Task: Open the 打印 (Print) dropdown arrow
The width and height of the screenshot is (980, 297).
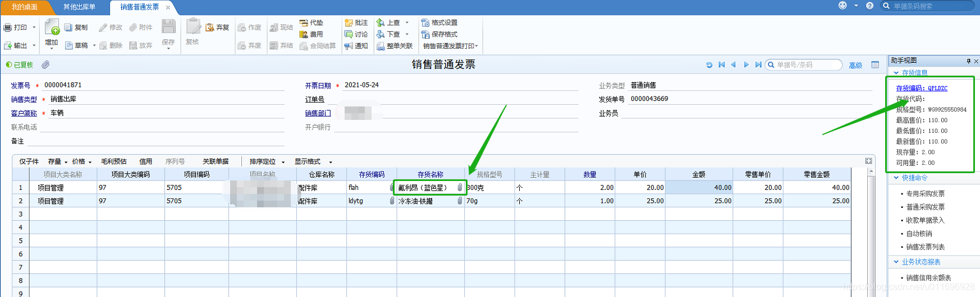Action: (34, 27)
